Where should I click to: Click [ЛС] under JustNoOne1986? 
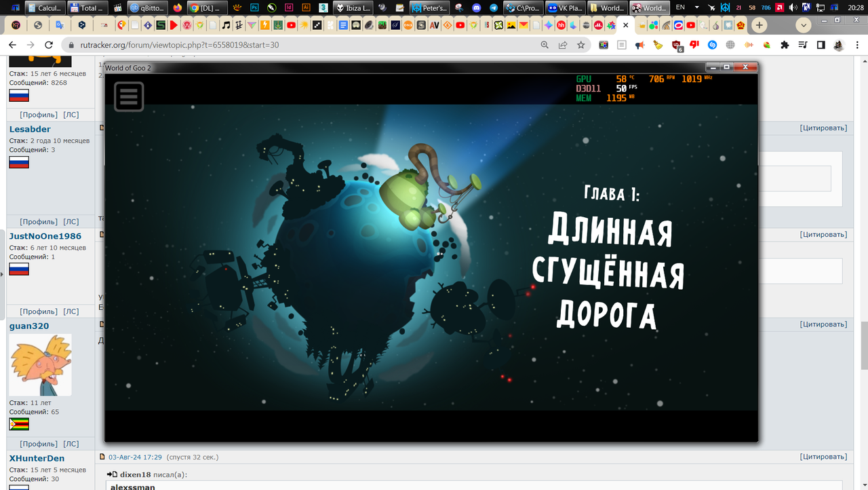click(71, 312)
